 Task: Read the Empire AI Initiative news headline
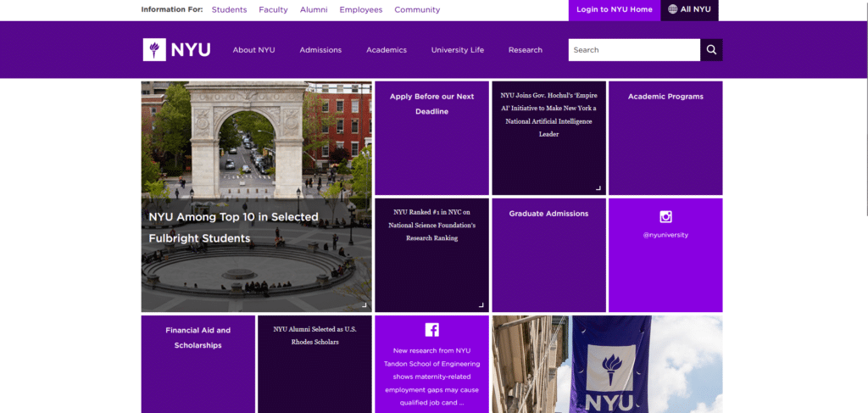[548, 114]
